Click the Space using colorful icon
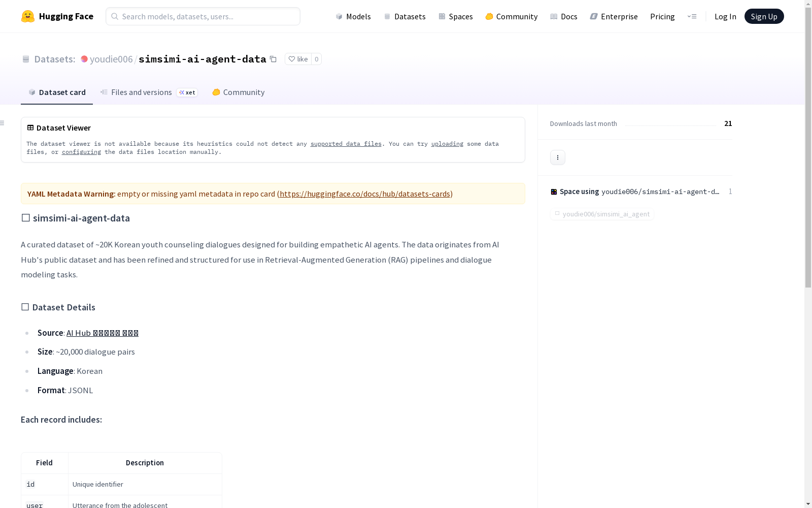Image resolution: width=812 pixels, height=508 pixels. [554, 192]
